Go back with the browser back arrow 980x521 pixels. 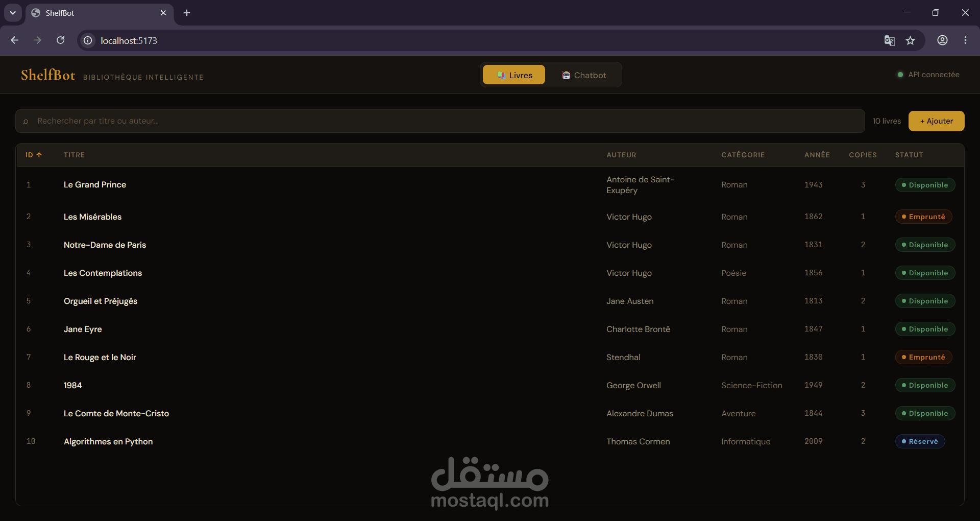14,40
